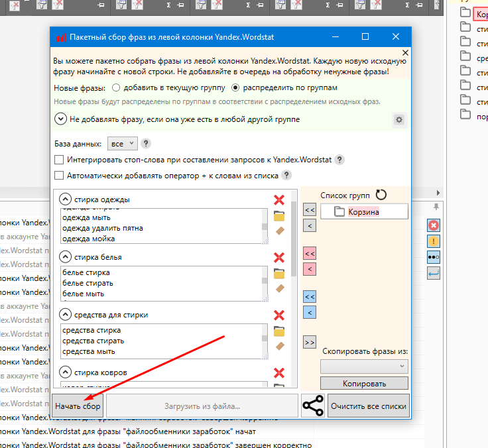
Task: Select log row «файлообменники заработок» завершен корректно
Action: pyautogui.click(x=157, y=444)
